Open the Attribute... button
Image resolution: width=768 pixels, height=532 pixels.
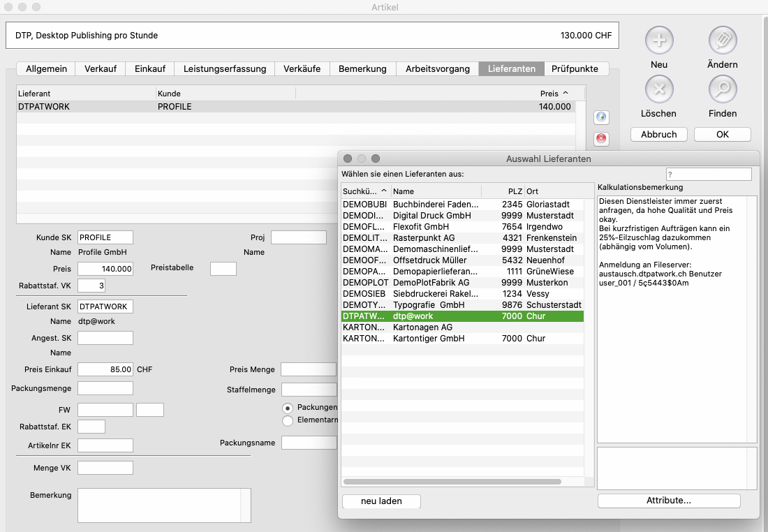point(668,501)
